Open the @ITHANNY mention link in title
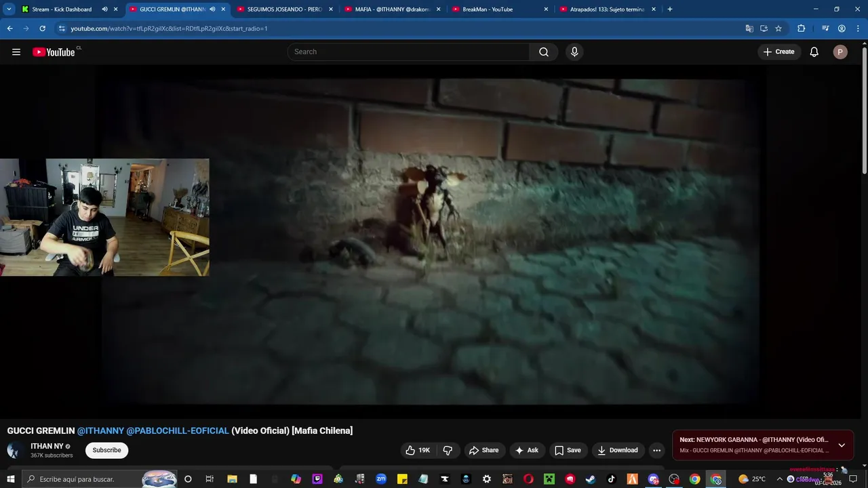868x488 pixels. [x=100, y=430]
